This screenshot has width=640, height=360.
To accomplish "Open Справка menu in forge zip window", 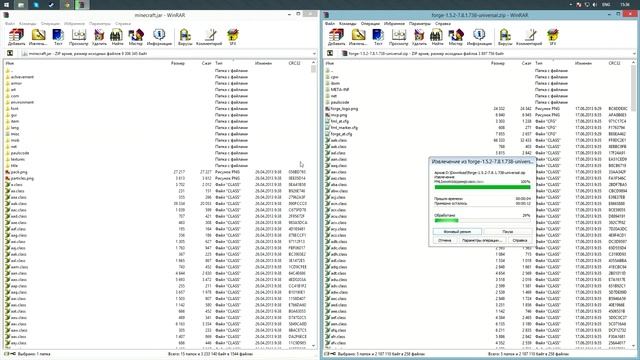I will click(443, 24).
